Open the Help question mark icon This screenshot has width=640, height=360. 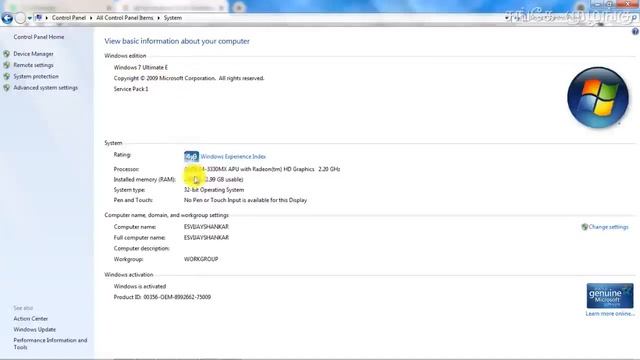pos(635,32)
